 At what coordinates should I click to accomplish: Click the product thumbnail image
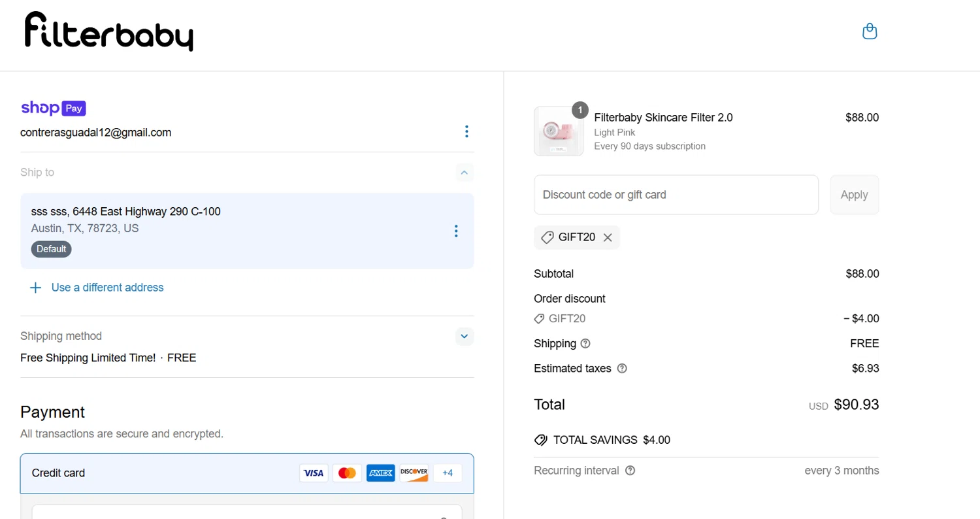coord(559,131)
